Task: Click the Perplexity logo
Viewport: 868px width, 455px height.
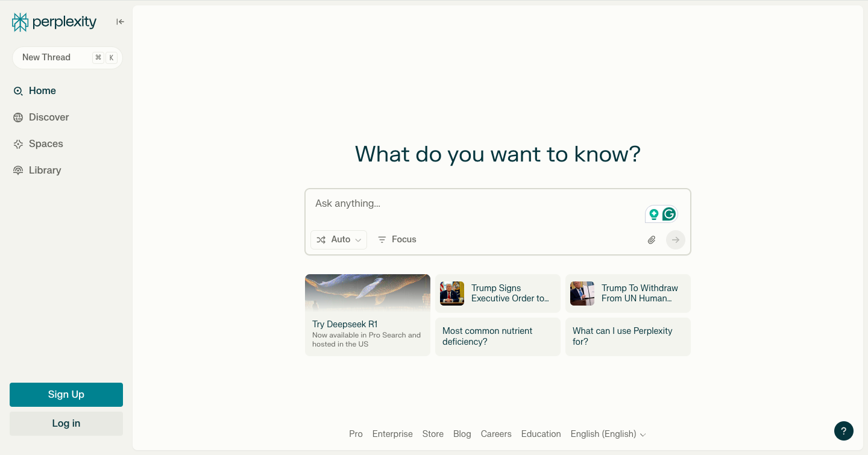Action: pos(54,22)
